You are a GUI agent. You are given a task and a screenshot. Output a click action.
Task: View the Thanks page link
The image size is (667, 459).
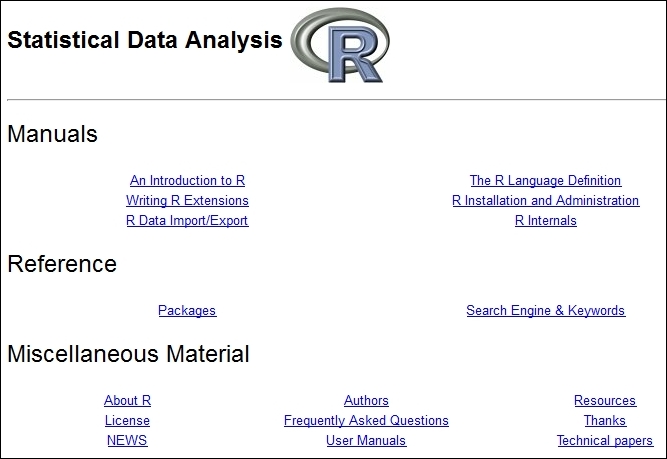click(605, 420)
